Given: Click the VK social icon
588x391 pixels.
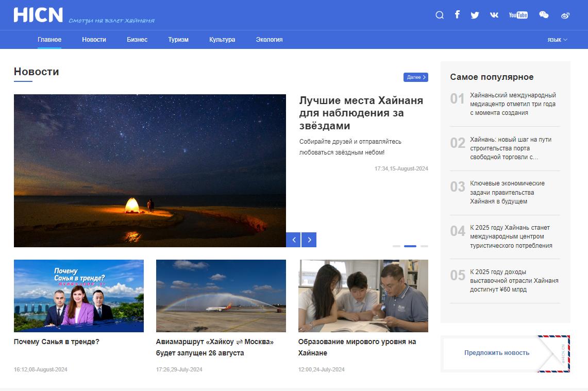Looking at the screenshot, I should point(494,15).
